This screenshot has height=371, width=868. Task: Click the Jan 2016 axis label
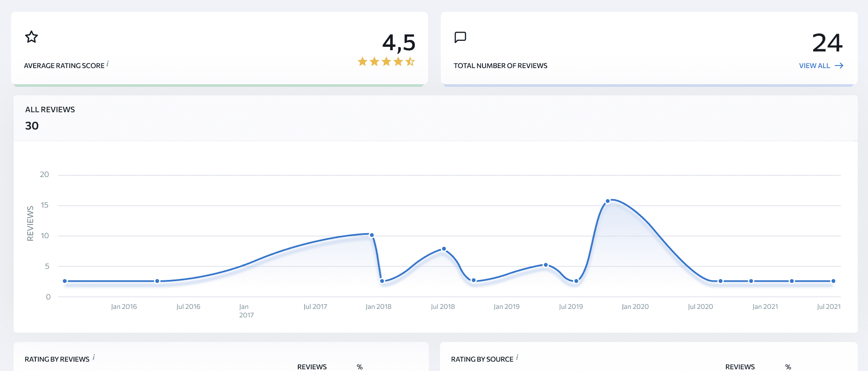pos(124,307)
